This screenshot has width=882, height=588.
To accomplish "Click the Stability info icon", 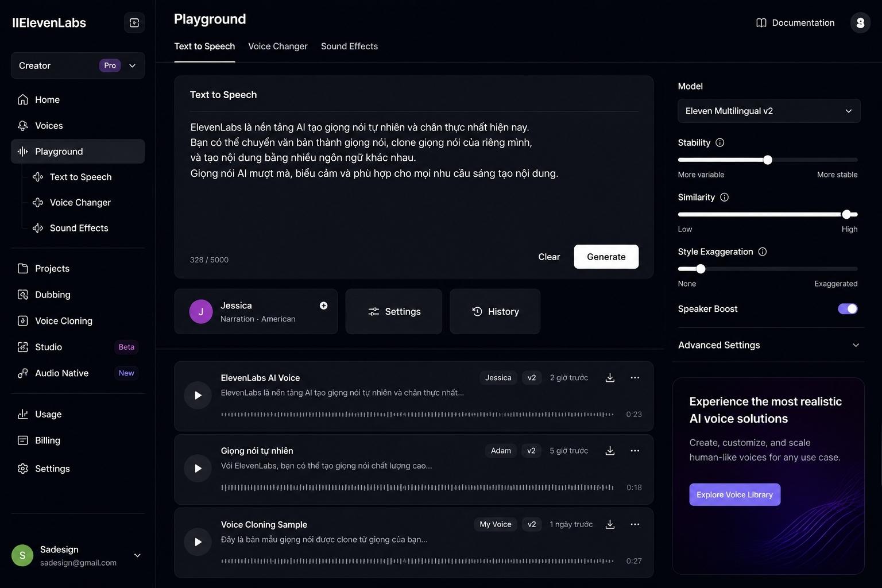I will [720, 142].
